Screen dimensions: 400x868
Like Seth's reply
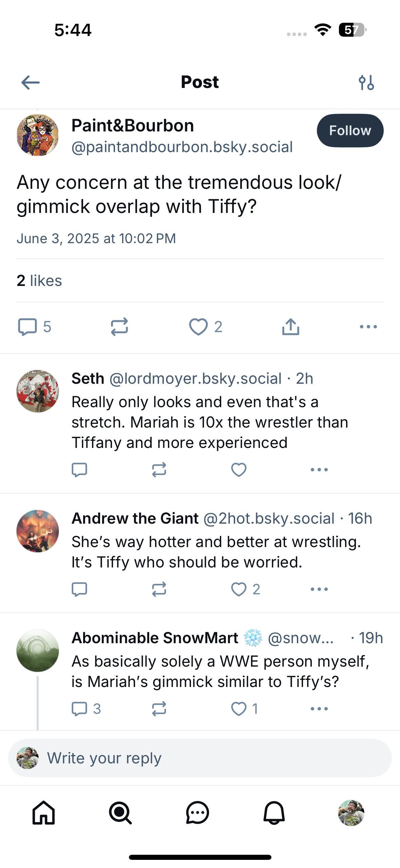239,470
